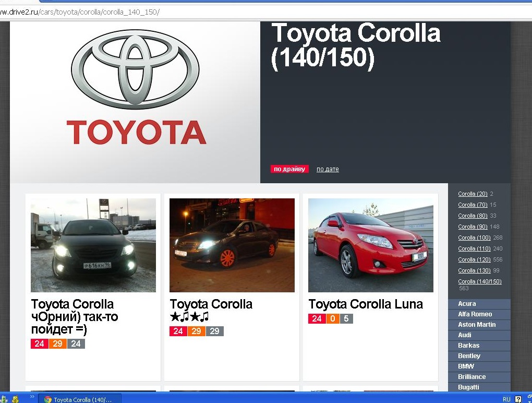532x403 pixels.
Task: Expand the quick launch chevron in taskbar
Action: (32, 397)
